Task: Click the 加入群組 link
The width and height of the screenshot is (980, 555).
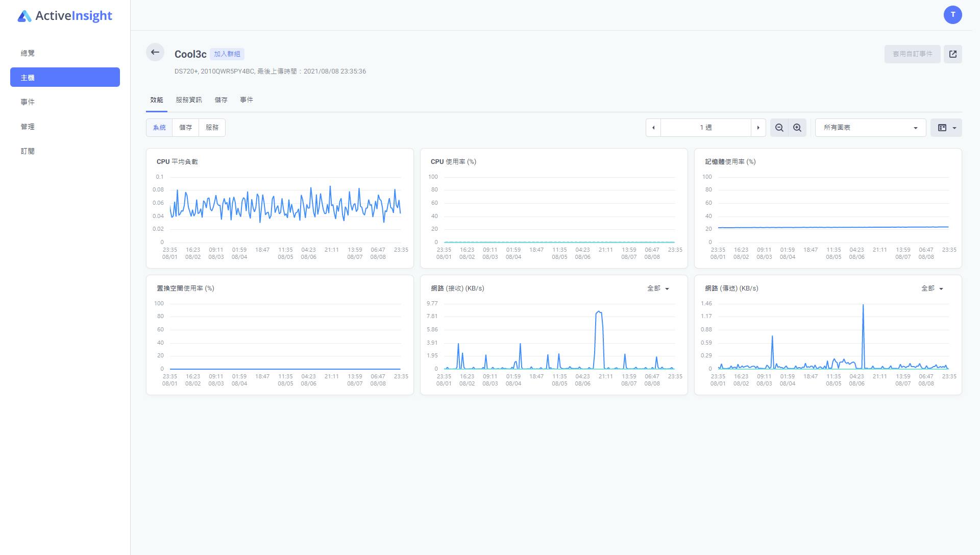Action: [227, 54]
